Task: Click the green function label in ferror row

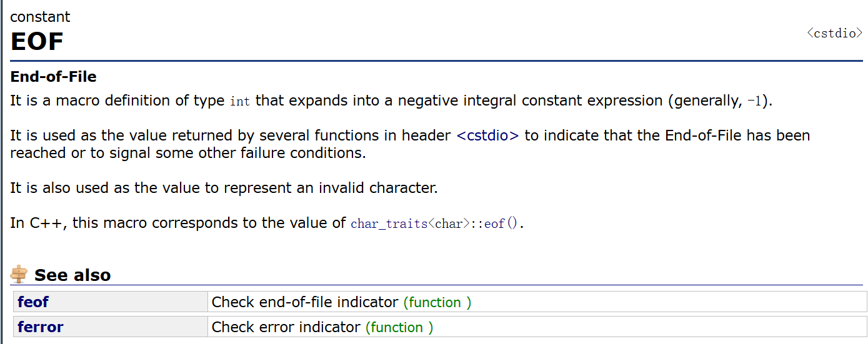Action: (x=399, y=327)
